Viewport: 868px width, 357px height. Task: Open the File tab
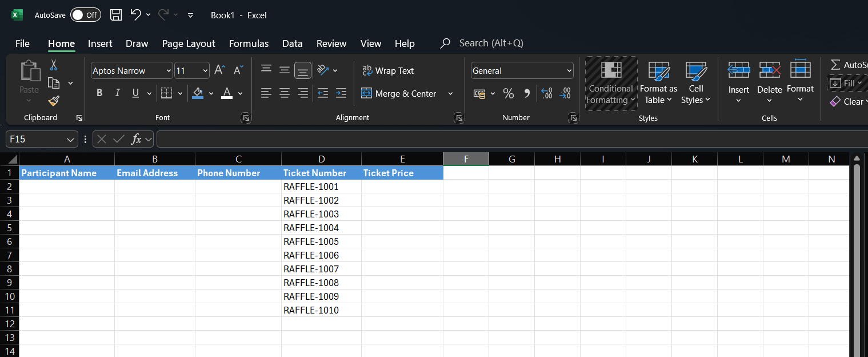click(x=22, y=43)
